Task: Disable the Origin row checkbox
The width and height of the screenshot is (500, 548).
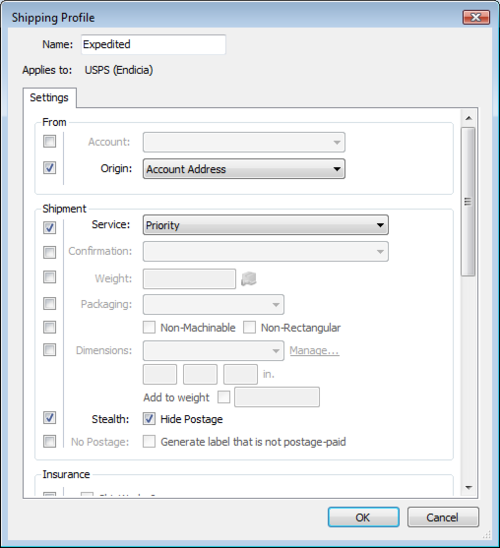Action: [x=49, y=168]
